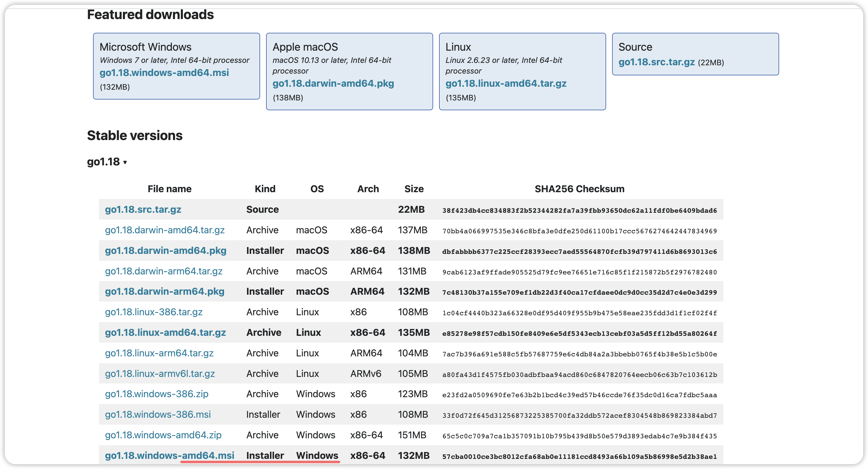868x469 pixels.
Task: Download go1.18.windows-386.zip archive
Action: tap(156, 394)
